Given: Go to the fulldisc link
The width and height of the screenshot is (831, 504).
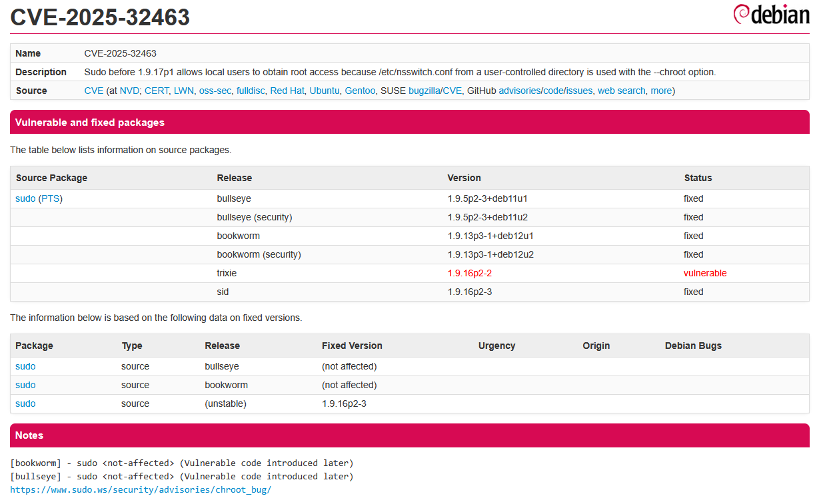Looking at the screenshot, I should [251, 91].
